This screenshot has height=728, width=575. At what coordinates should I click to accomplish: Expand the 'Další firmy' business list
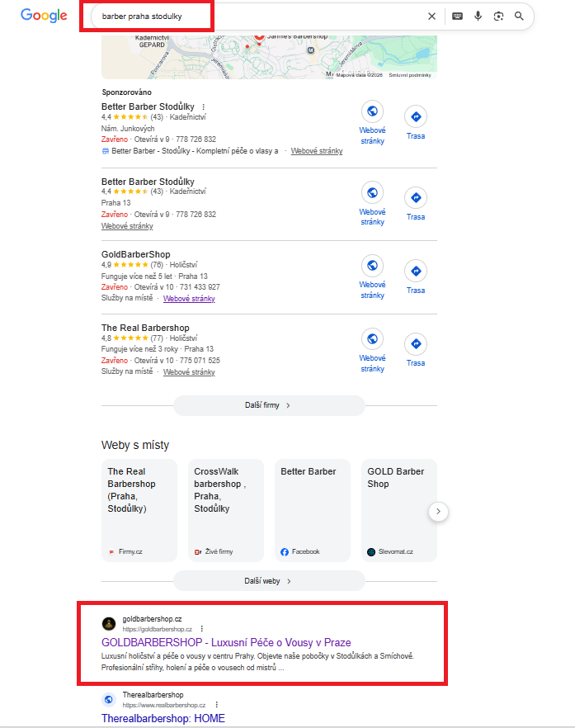[x=268, y=405]
